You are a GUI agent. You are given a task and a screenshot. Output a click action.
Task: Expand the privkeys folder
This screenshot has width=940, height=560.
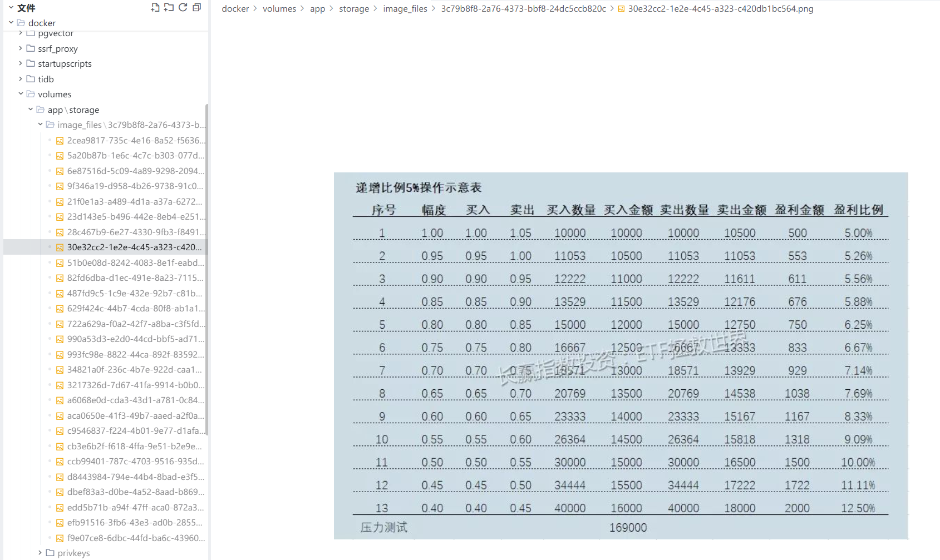click(40, 553)
